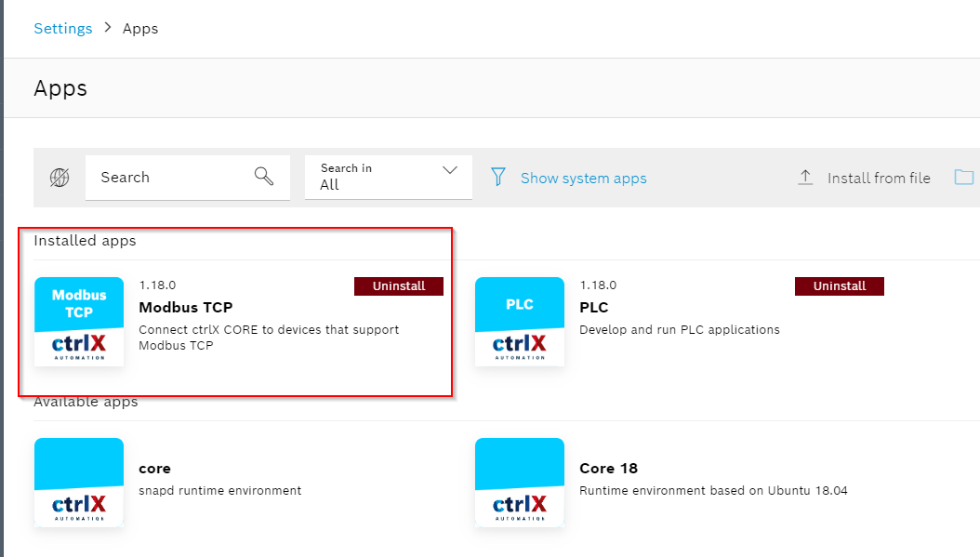Uninstall the Modbus TCP app

click(x=399, y=286)
